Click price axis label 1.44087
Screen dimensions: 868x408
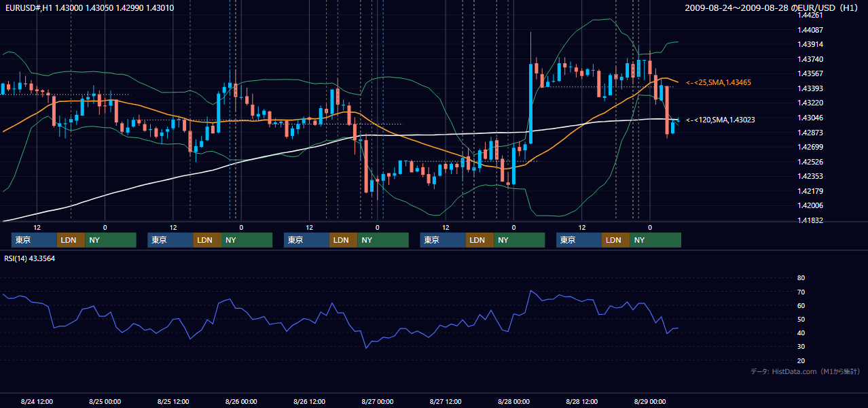[810, 30]
